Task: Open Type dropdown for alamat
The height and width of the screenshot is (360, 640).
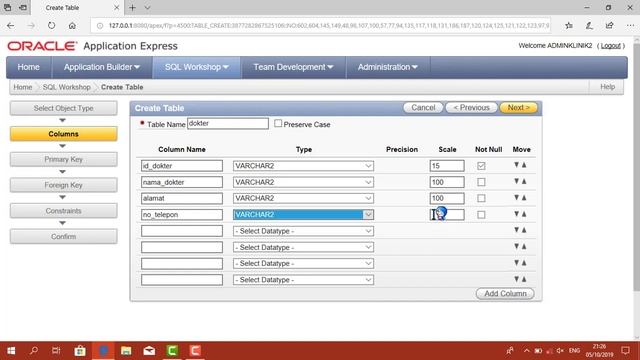Action: 303,198
